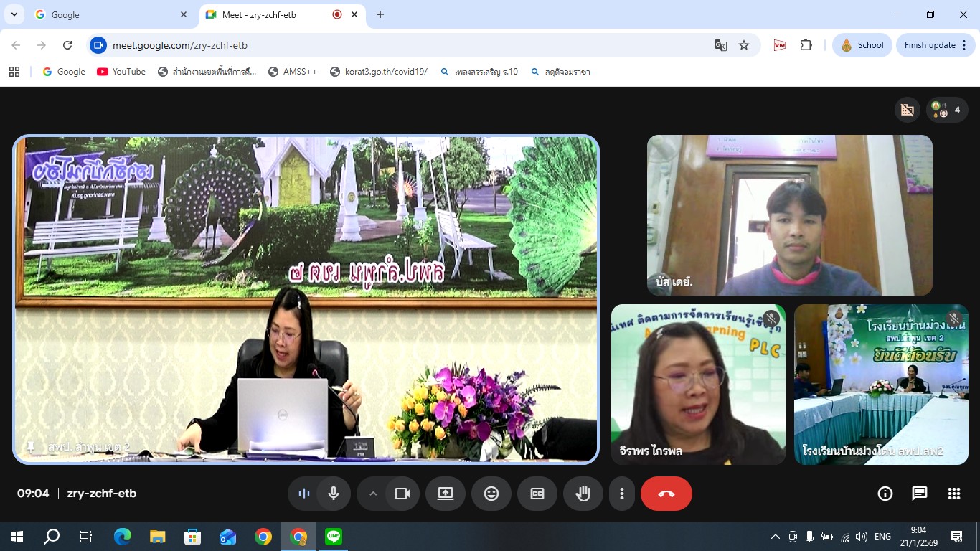Show the participants list with count 4
This screenshot has width=980, height=551.
click(x=947, y=110)
